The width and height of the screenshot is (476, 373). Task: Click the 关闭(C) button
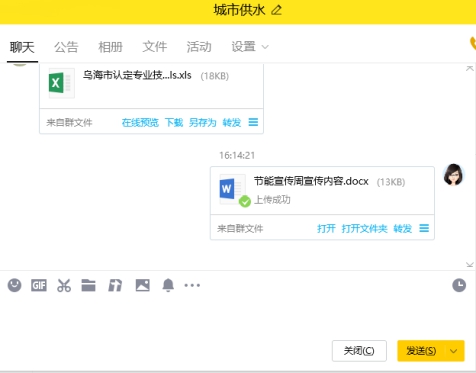(359, 351)
